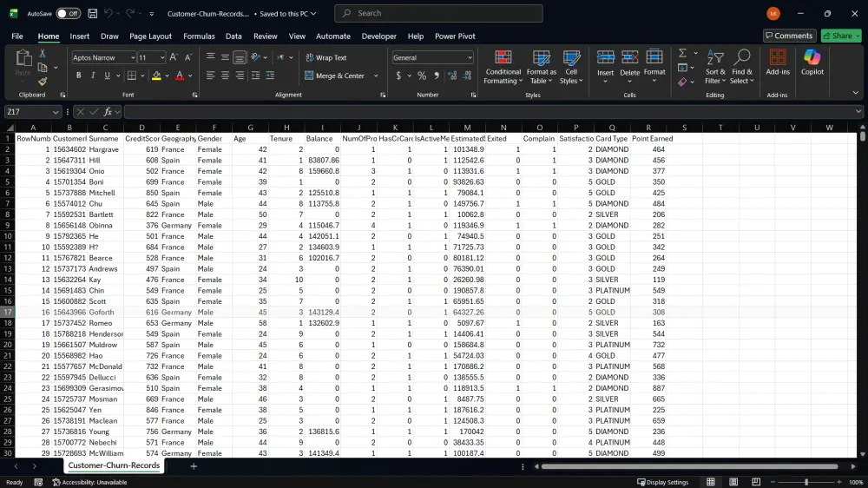Switch to the Data tab
Image resolution: width=868 pixels, height=488 pixels.
pos(233,36)
